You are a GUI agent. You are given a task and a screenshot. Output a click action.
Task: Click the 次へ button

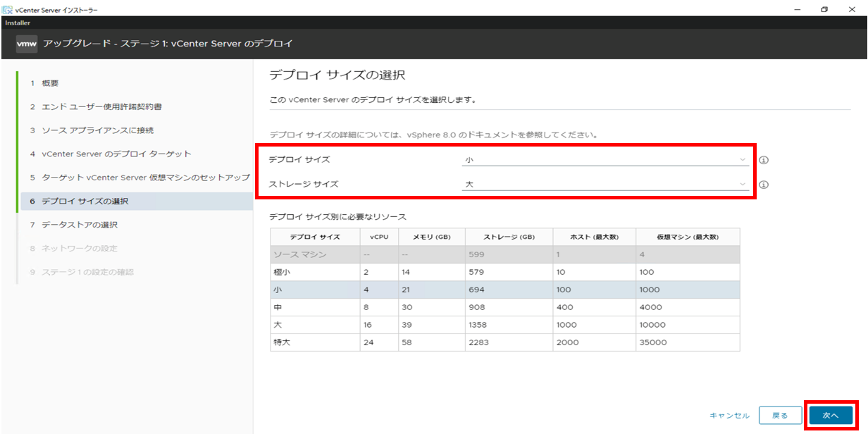(x=831, y=416)
